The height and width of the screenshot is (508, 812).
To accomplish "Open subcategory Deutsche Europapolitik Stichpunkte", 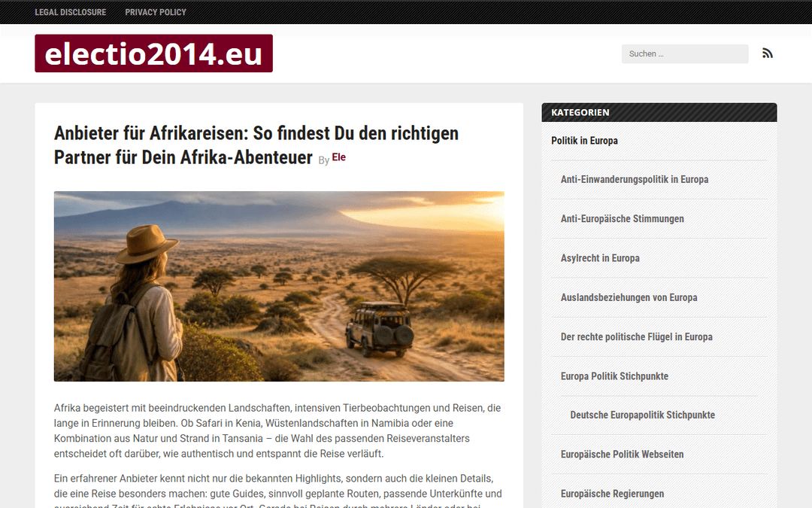I will tap(642, 415).
